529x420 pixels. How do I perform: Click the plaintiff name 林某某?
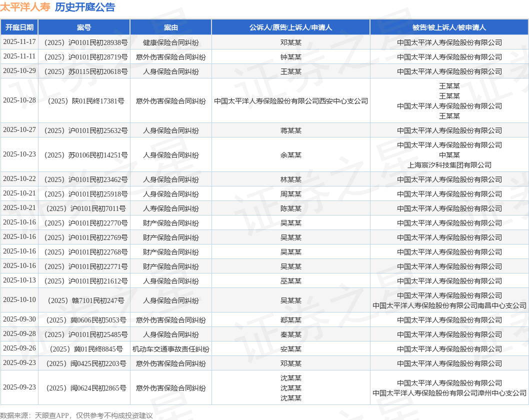coord(291,179)
